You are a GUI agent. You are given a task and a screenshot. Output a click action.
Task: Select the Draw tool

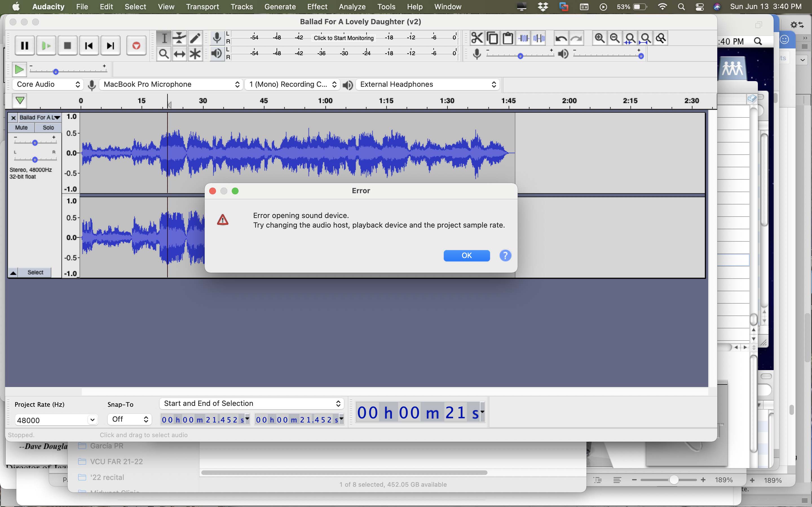tap(195, 38)
